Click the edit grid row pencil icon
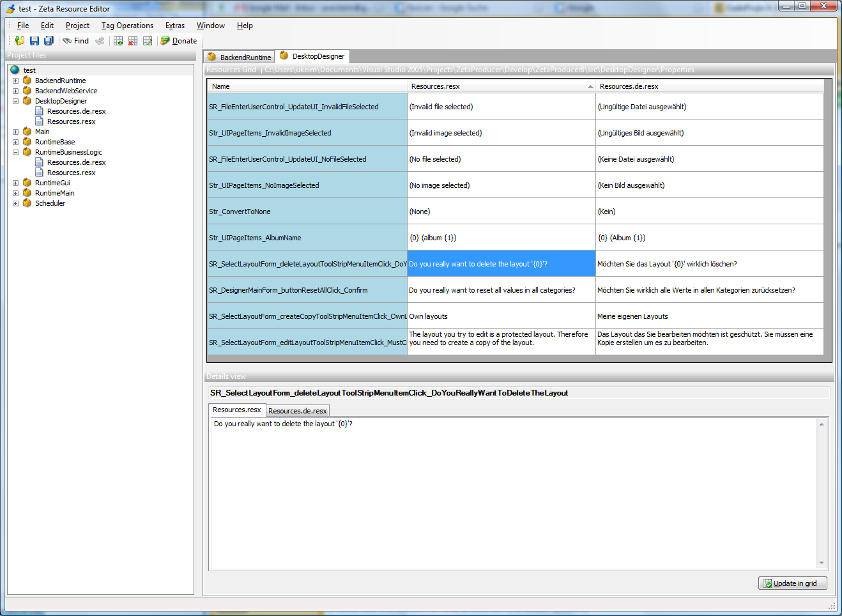 (148, 41)
